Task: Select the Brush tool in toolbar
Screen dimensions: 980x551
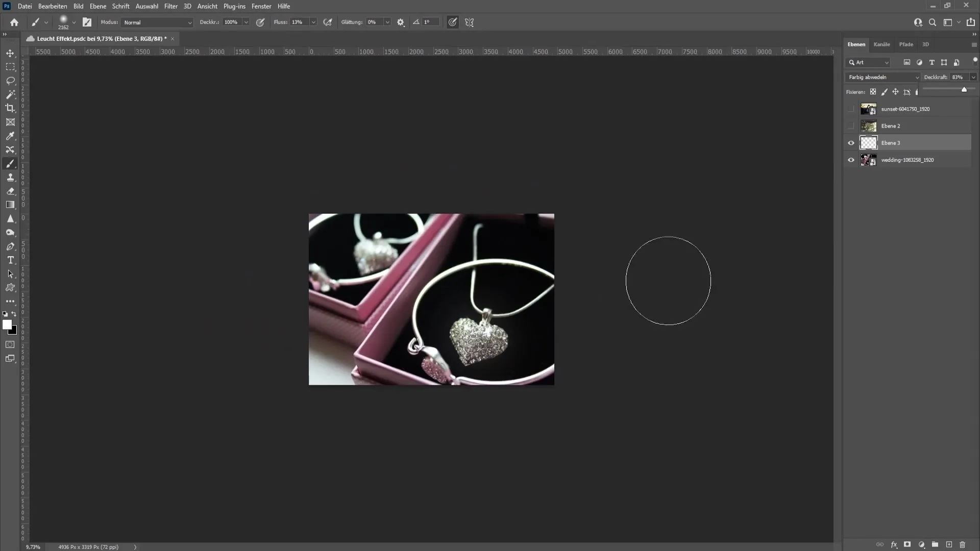Action: point(10,163)
